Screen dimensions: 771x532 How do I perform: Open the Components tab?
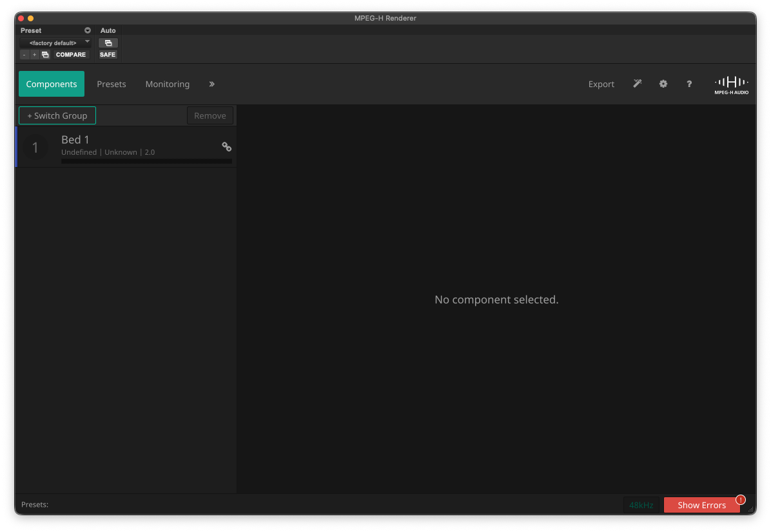click(x=51, y=84)
